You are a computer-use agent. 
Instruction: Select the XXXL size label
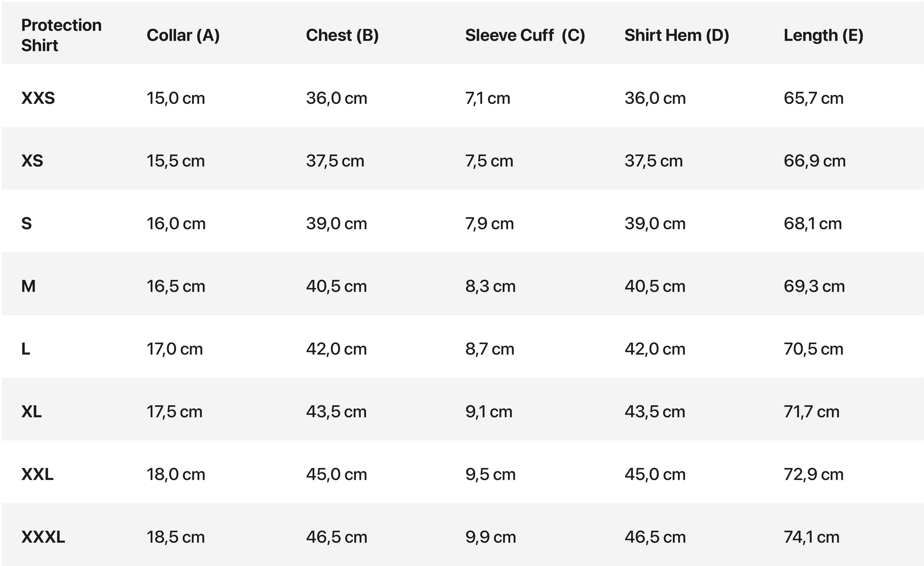(43, 537)
